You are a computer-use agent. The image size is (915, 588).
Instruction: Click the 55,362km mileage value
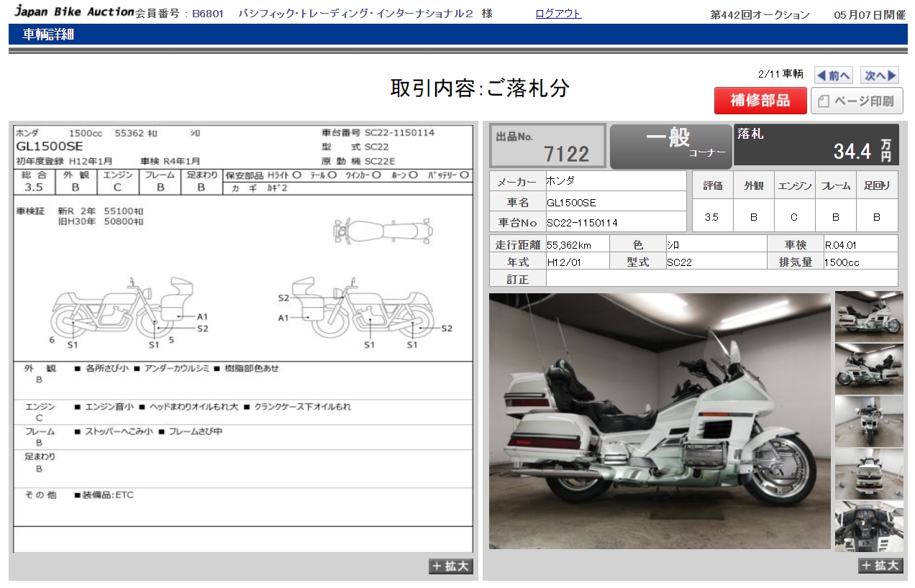point(568,245)
